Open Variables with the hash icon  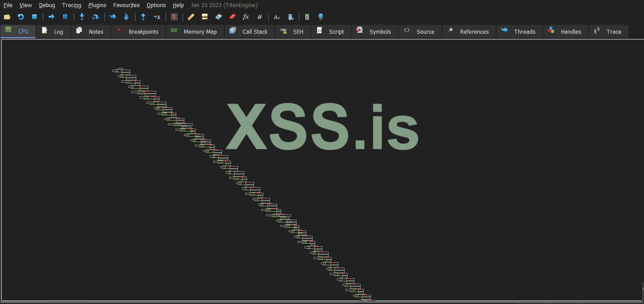pos(260,17)
